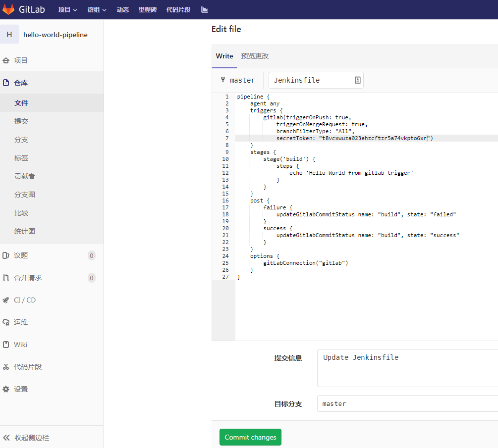
Task: Switch to the Write tab
Action: point(224,56)
